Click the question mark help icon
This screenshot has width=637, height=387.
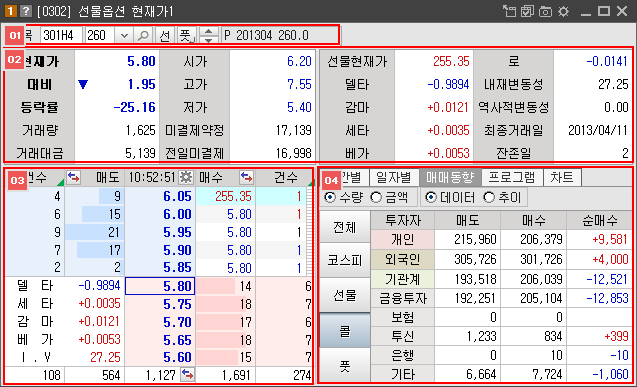pos(26,11)
